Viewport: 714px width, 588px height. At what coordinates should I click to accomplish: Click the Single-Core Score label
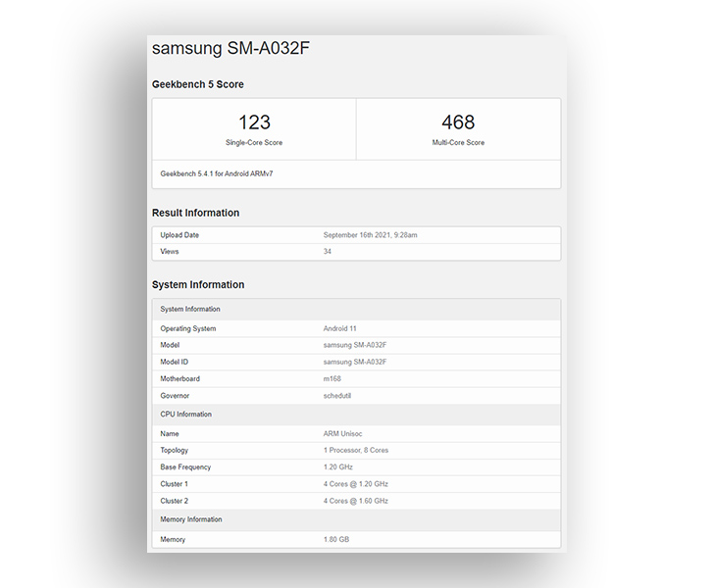254,142
